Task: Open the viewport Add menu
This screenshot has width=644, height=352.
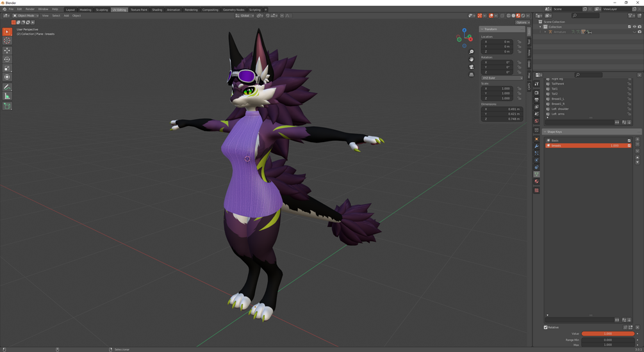Action: 66,15
